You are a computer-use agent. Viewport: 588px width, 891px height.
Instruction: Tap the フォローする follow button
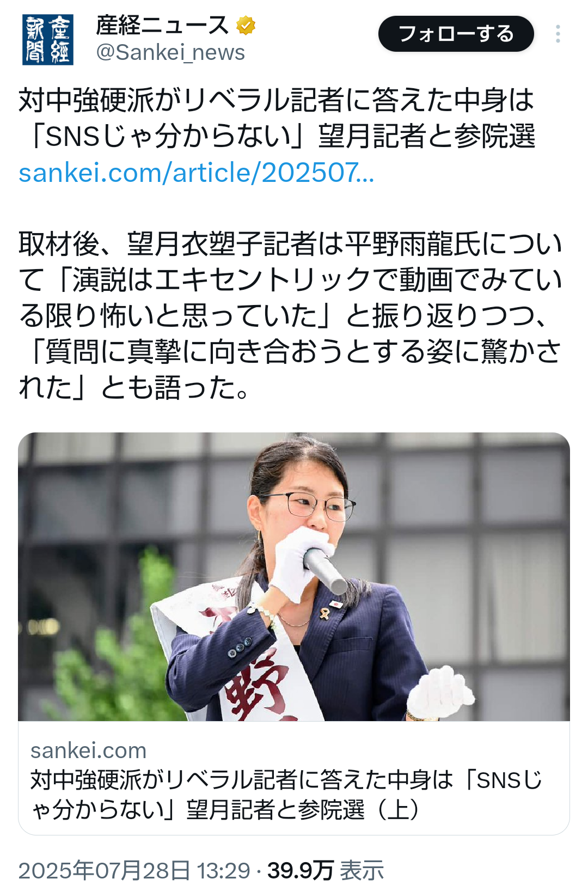pos(456,34)
